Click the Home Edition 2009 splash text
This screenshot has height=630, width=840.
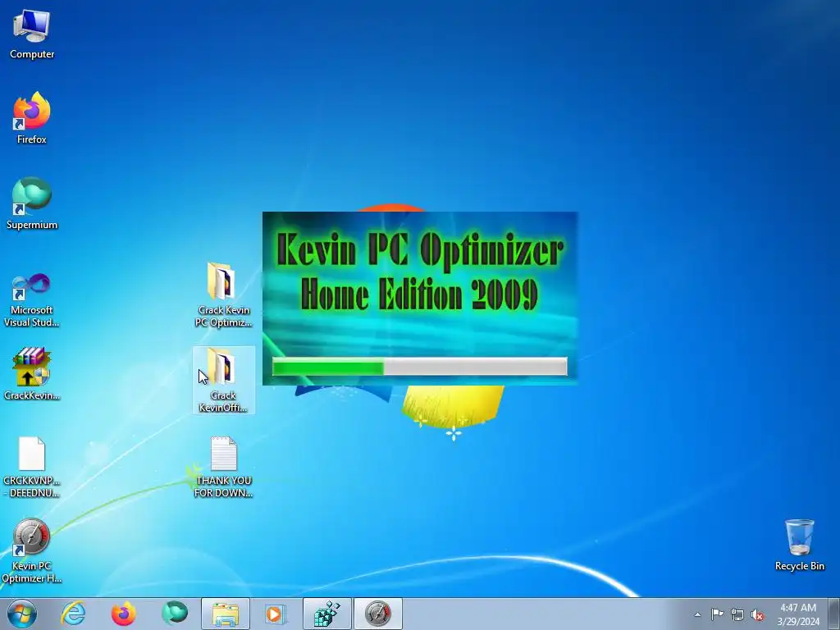pyautogui.click(x=419, y=294)
